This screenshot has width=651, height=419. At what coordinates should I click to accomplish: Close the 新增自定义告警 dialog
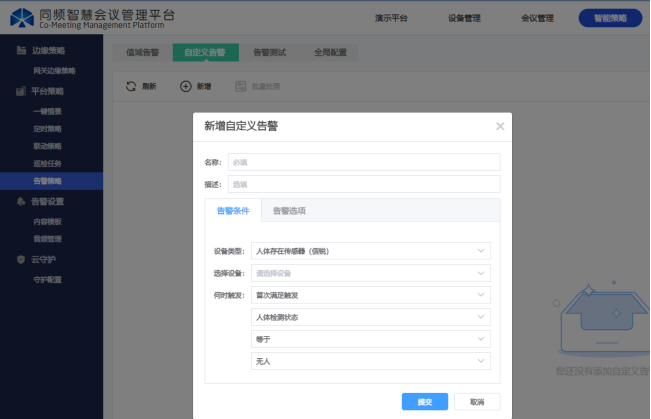click(500, 126)
